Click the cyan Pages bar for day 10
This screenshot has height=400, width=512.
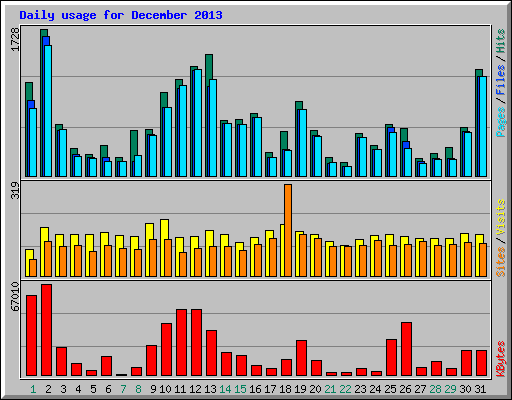[168, 142]
